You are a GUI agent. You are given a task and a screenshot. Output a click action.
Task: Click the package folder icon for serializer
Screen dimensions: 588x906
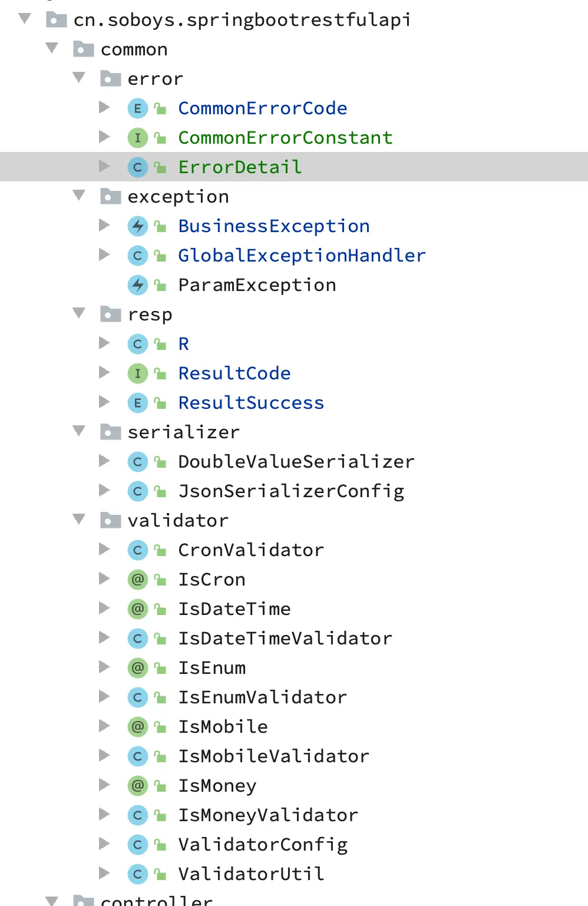(x=110, y=432)
